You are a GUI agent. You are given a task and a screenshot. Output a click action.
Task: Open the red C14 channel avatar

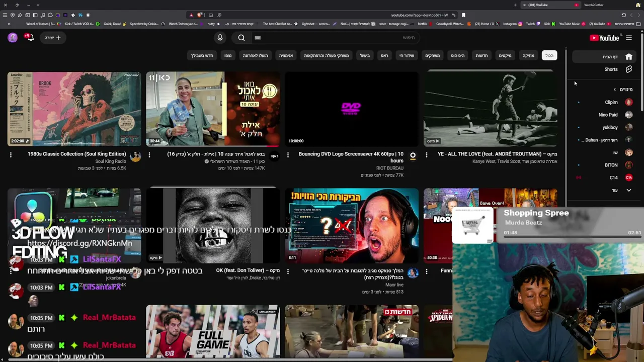pos(628,177)
